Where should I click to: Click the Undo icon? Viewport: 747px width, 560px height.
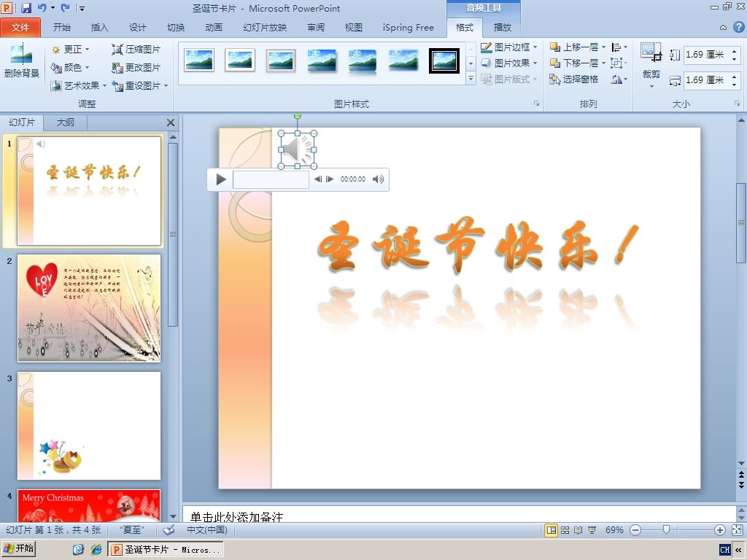point(42,7)
